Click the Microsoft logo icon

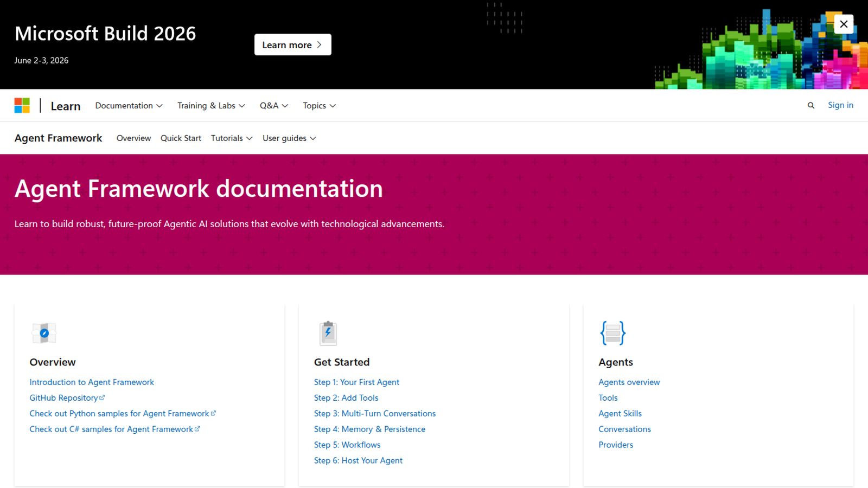(x=22, y=105)
